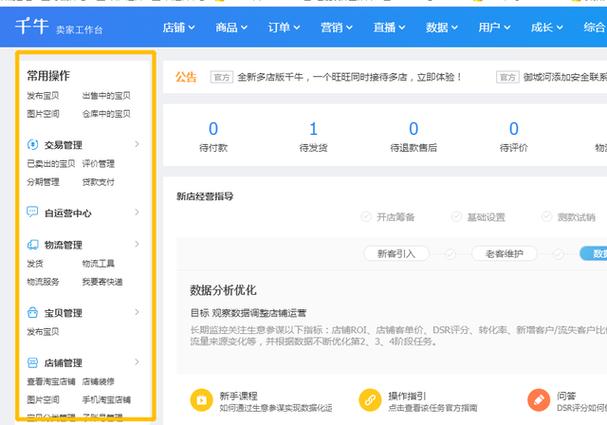Open 已卖出的宝贝 link

click(x=51, y=164)
